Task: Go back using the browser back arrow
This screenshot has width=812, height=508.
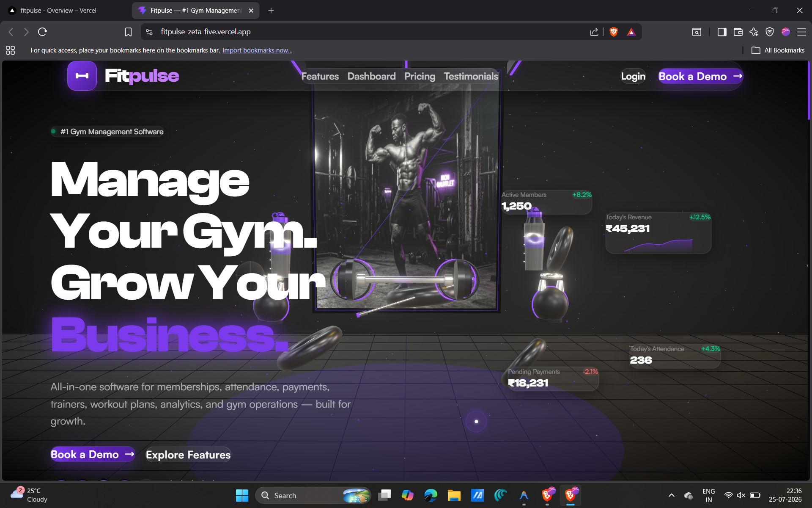Action: coord(11,32)
